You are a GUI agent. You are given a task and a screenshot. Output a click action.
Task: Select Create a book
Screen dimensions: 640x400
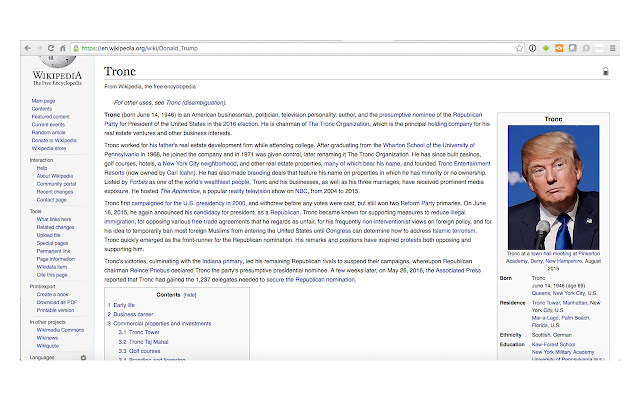tap(52, 294)
